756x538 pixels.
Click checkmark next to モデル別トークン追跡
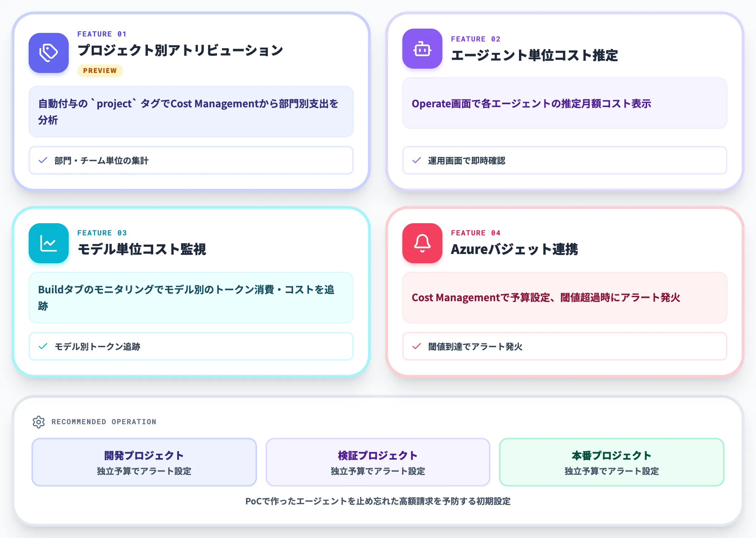coord(43,346)
